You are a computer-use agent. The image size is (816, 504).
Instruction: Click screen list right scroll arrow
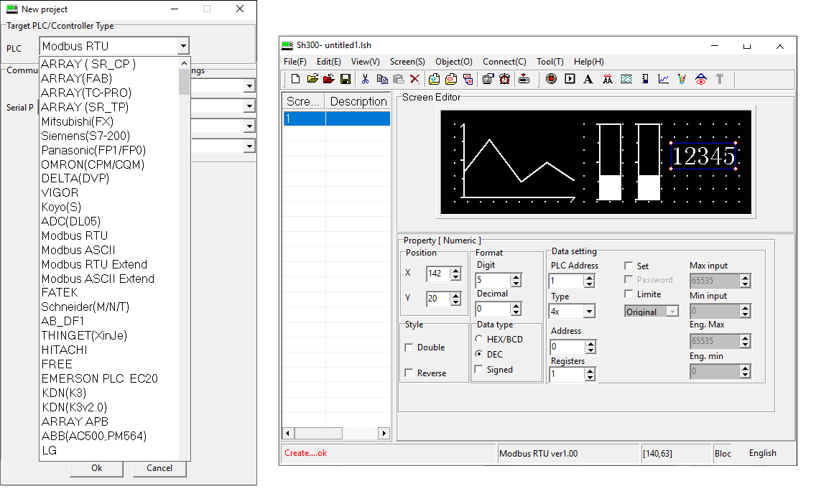pos(384,433)
